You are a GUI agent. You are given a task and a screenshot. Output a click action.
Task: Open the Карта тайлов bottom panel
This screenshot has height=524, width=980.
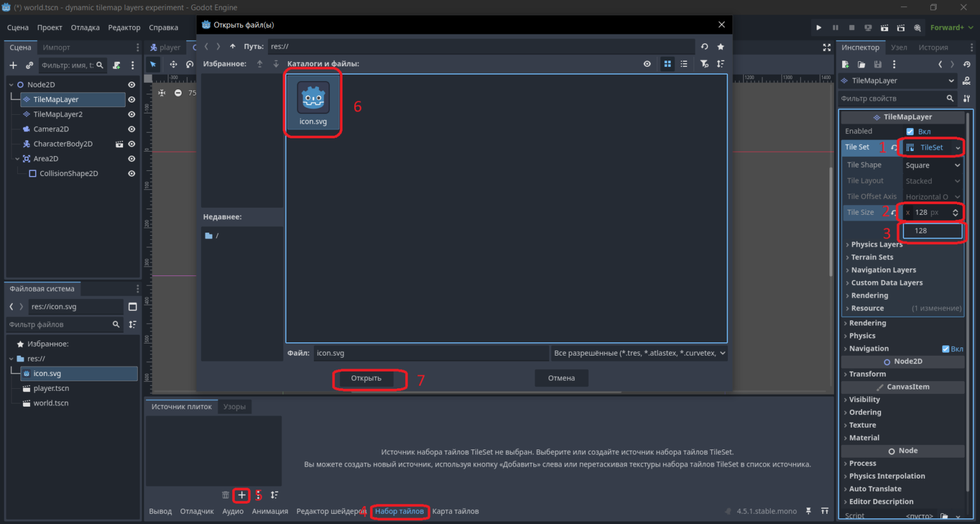[x=456, y=511]
